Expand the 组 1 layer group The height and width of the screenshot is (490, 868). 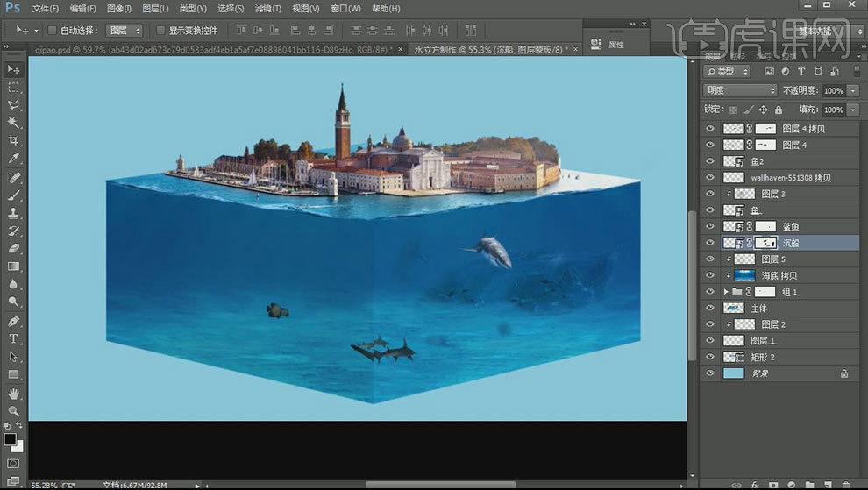click(x=726, y=292)
